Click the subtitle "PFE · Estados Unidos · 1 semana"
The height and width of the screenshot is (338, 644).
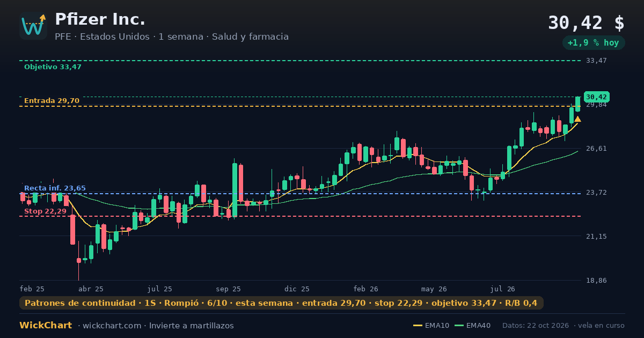130,37
